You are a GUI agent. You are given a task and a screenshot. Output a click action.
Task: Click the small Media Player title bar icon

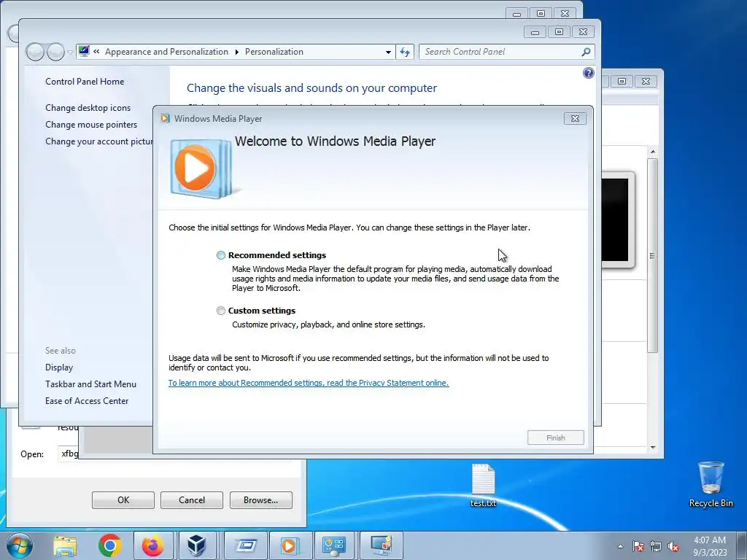166,119
